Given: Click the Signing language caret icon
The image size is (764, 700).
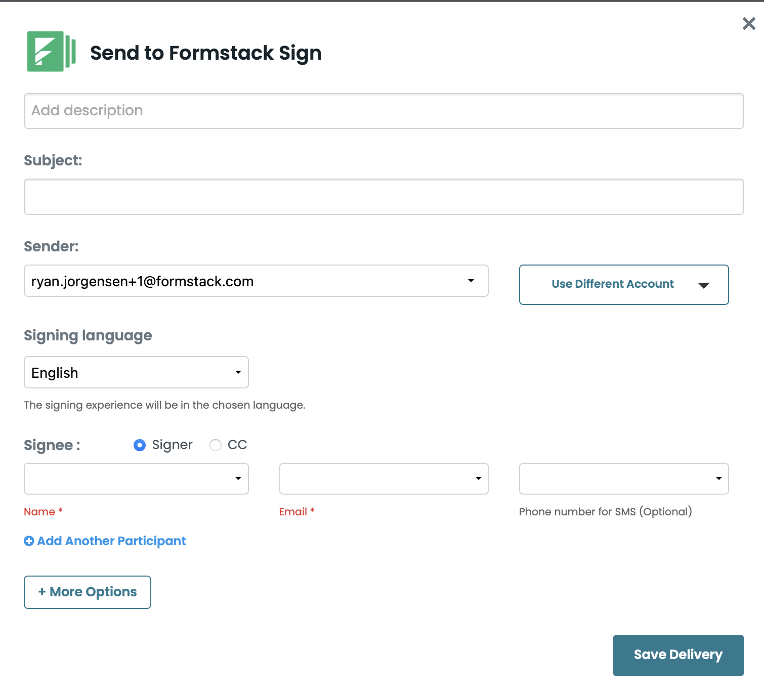Looking at the screenshot, I should [x=238, y=372].
